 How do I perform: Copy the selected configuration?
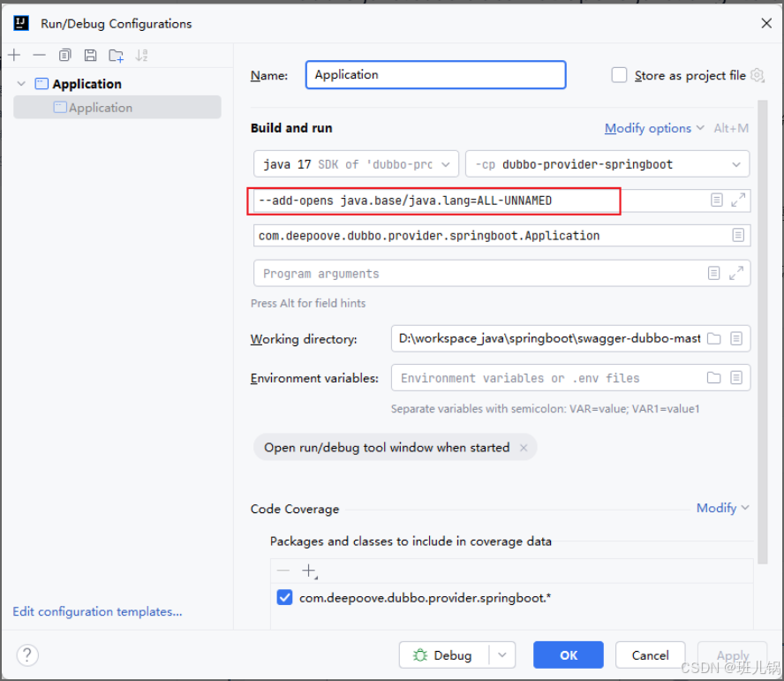click(65, 55)
